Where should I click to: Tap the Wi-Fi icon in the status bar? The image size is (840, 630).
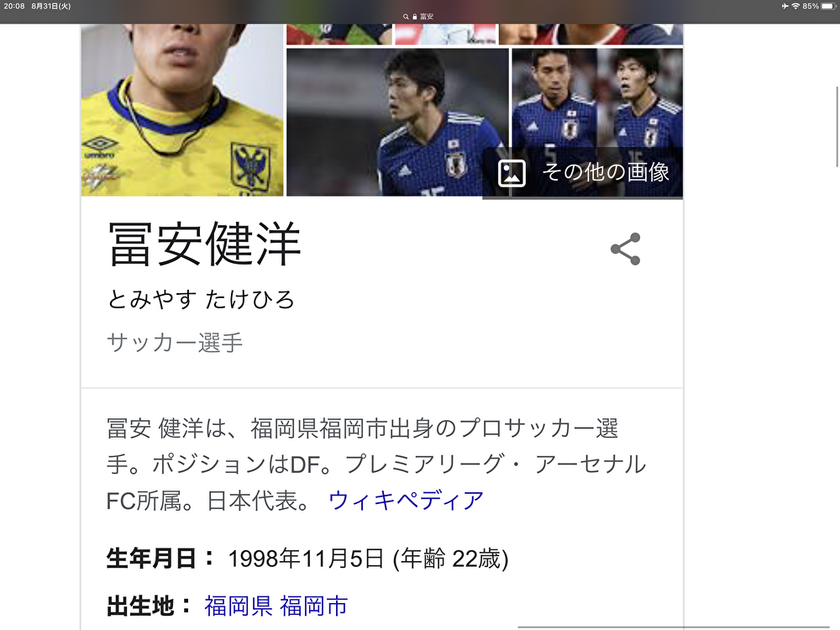pos(795,6)
